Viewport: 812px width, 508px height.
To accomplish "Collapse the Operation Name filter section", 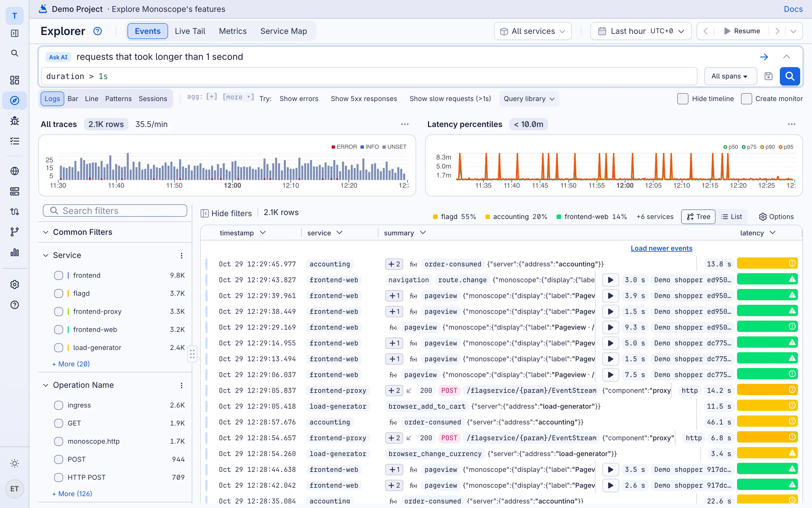I will (x=46, y=385).
